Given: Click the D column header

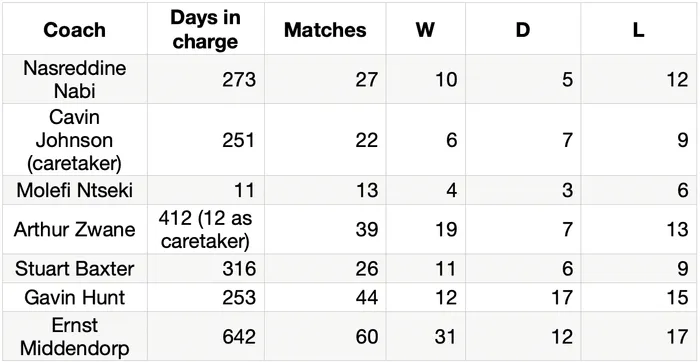Looking at the screenshot, I should click(x=523, y=30).
